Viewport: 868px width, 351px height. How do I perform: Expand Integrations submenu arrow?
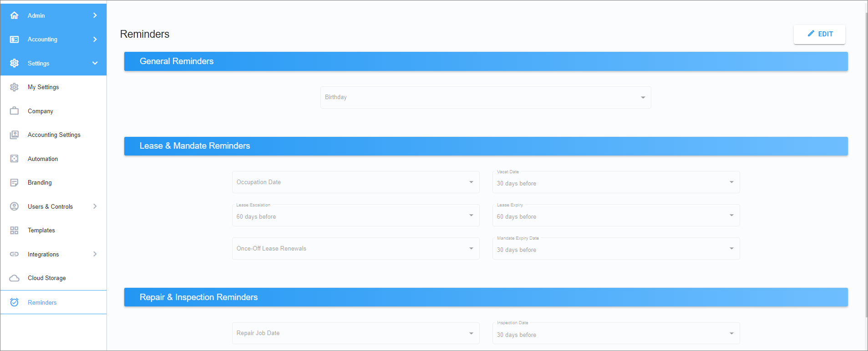95,254
